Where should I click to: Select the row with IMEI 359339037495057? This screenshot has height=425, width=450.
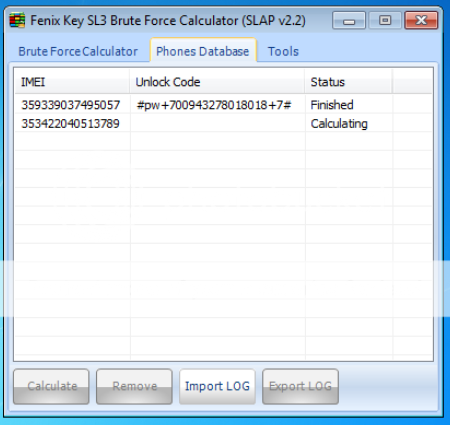[x=223, y=105]
